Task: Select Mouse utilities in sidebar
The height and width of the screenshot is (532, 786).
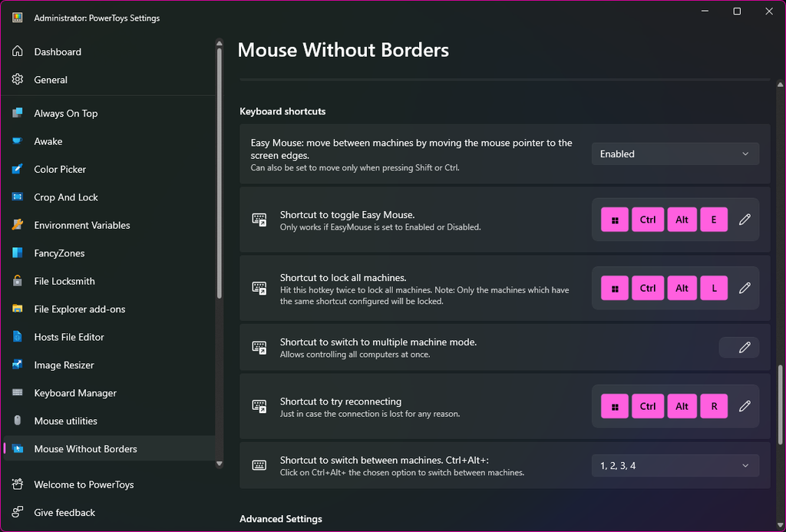Action: 65,421
